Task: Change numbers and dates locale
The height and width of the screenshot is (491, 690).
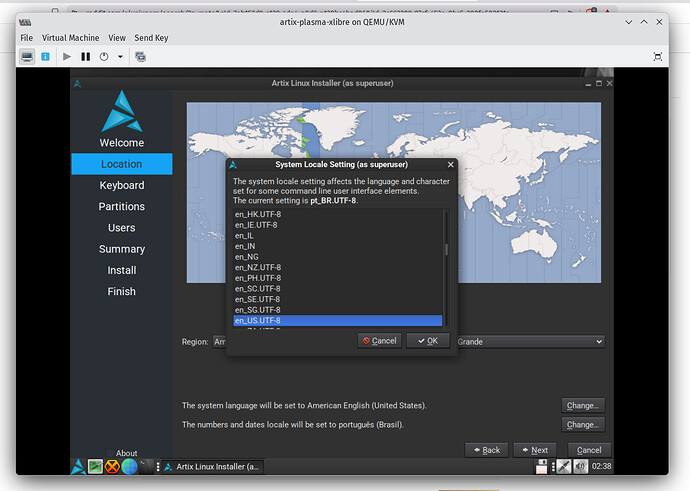Action: [x=583, y=425]
